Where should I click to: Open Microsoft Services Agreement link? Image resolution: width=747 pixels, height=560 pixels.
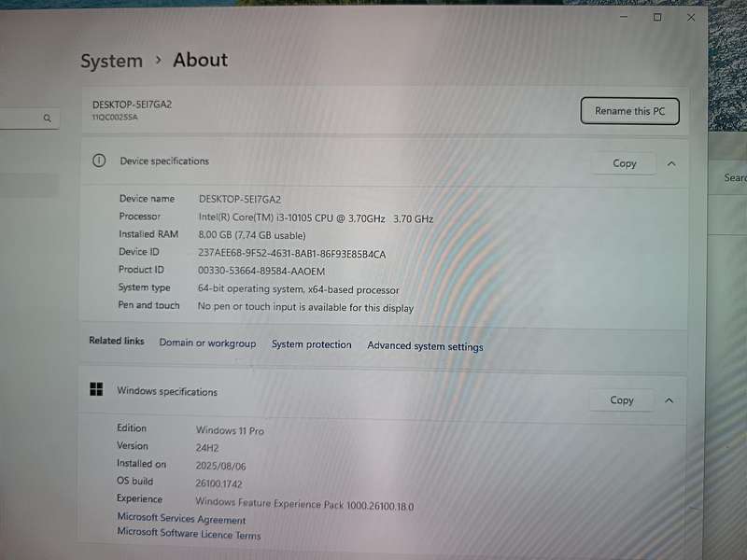[x=181, y=518]
